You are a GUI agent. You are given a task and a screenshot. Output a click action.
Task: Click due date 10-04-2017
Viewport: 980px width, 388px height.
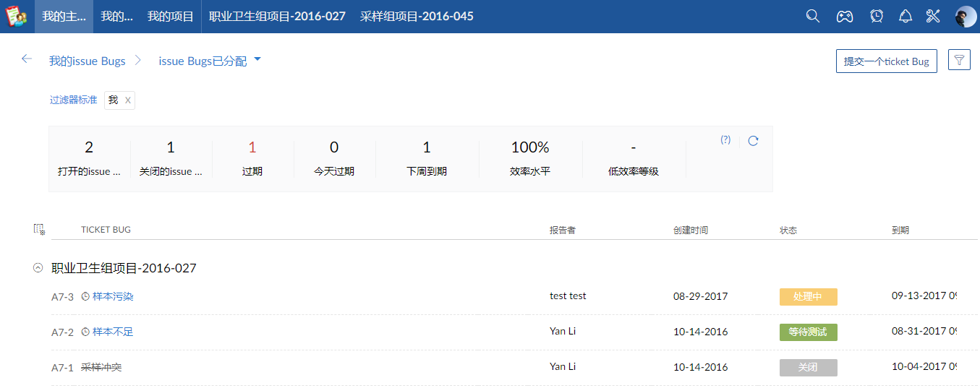pos(924,366)
